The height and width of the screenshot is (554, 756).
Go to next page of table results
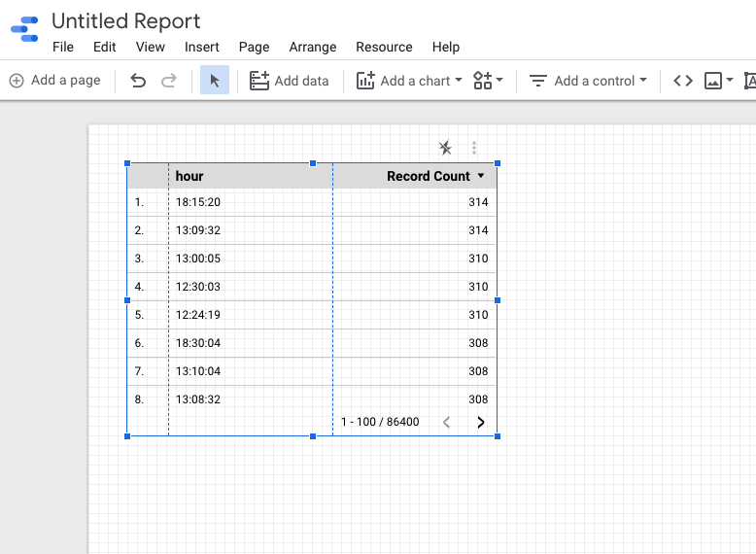[x=480, y=422]
